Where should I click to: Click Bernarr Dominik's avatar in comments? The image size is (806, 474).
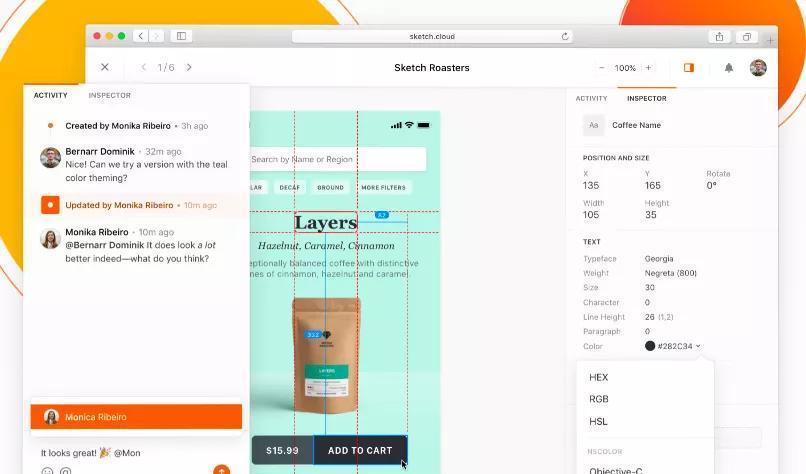(x=50, y=158)
